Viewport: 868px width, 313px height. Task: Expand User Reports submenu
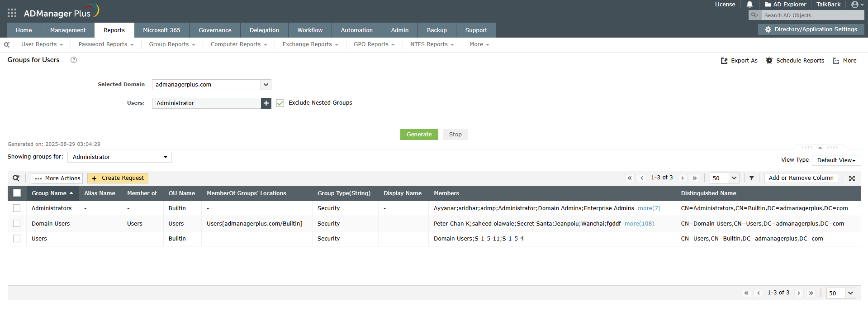(x=42, y=44)
